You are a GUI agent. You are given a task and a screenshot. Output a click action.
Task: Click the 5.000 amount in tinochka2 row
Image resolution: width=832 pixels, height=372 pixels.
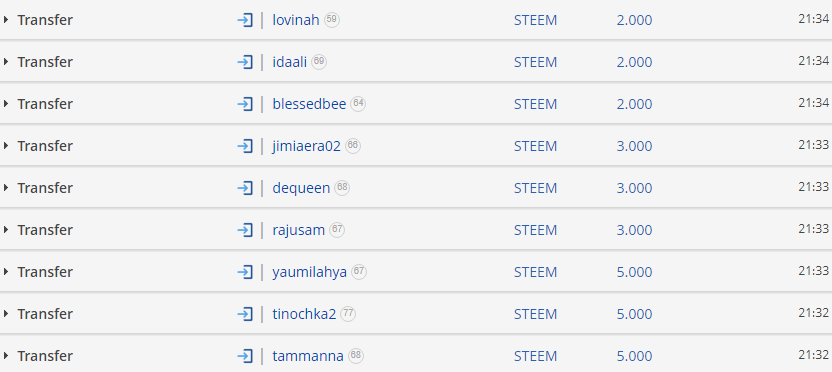(x=634, y=314)
